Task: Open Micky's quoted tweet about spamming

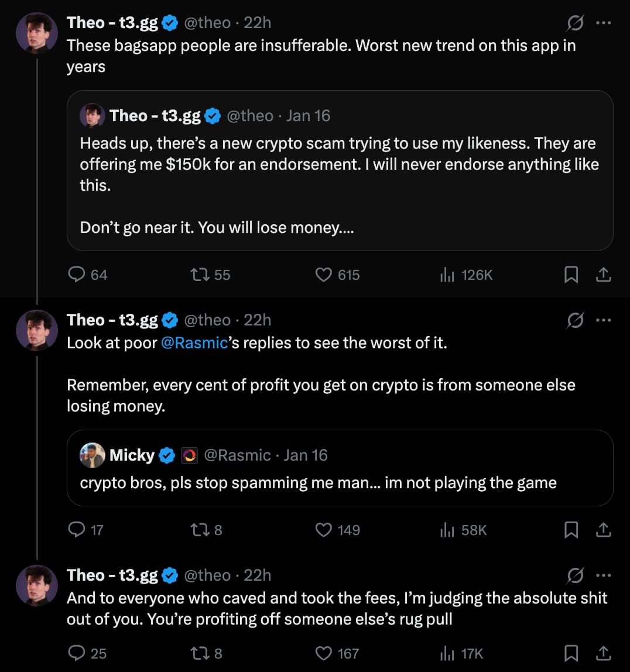Action: pos(340,468)
